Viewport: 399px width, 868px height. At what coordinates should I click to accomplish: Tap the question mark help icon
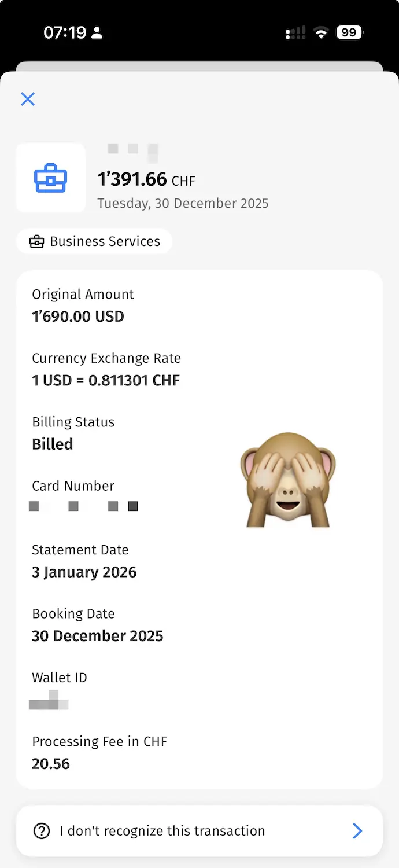click(x=42, y=830)
